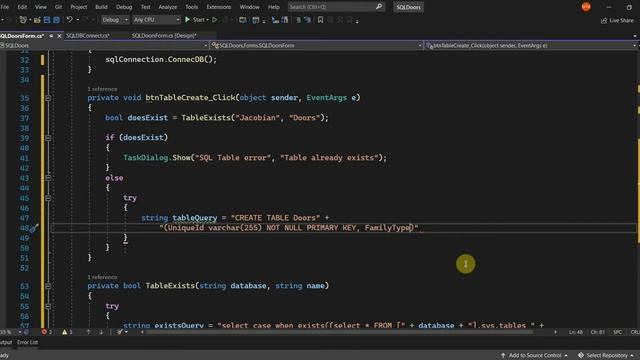Click the user account avatar
The image size is (640, 360).
coord(586,7)
